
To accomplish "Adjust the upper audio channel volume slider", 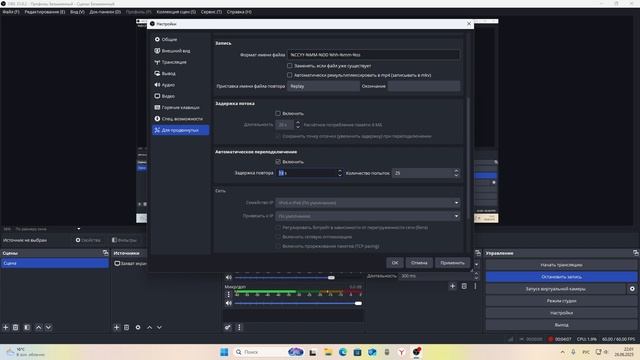I will [x=298, y=278].
